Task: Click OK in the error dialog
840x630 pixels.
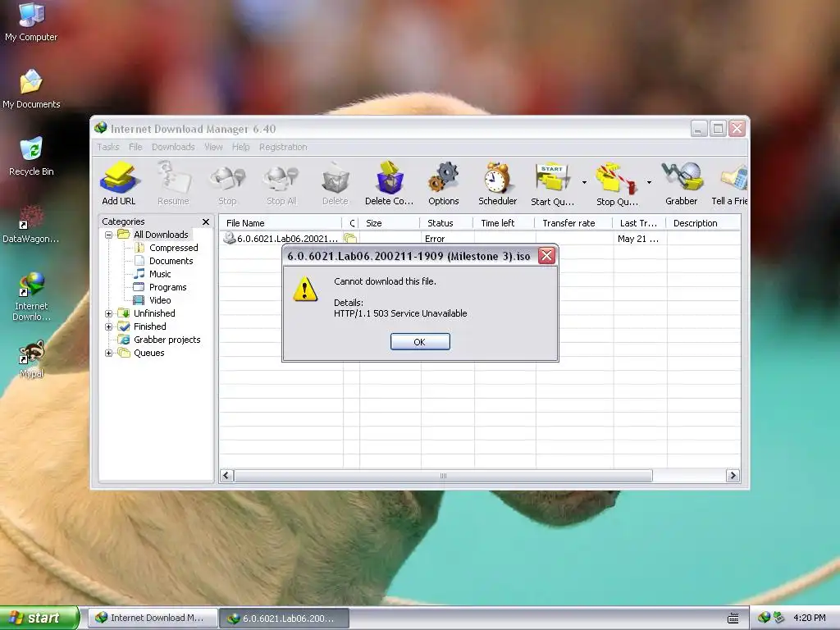Action: (420, 342)
